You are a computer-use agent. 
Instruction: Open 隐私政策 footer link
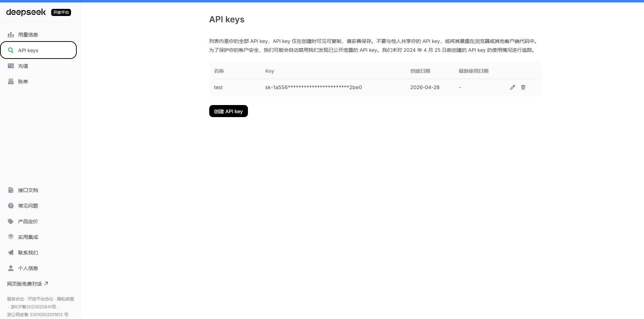pos(66,299)
